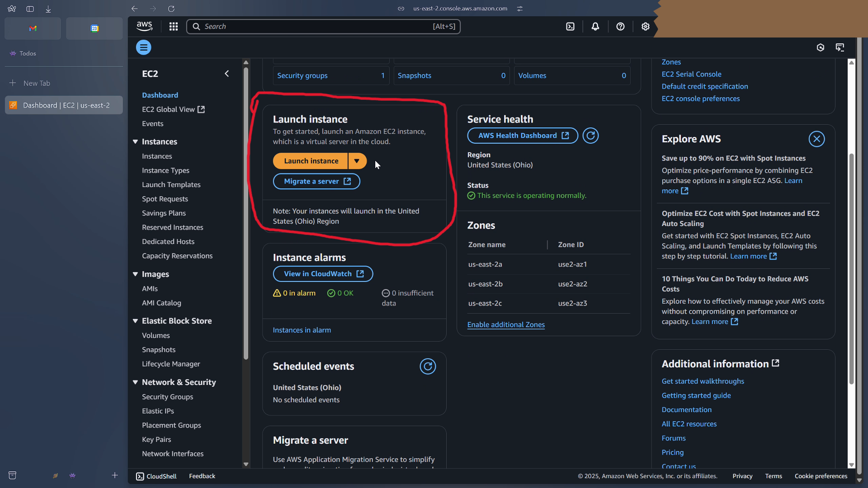
Task: Click the sidebar vertical scrollbar
Action: (246, 214)
